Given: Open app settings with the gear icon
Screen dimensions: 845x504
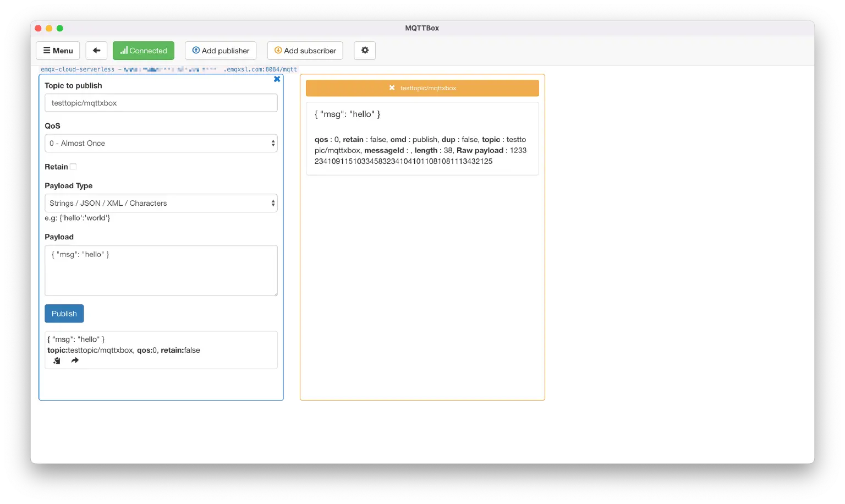Looking at the screenshot, I should pos(365,50).
